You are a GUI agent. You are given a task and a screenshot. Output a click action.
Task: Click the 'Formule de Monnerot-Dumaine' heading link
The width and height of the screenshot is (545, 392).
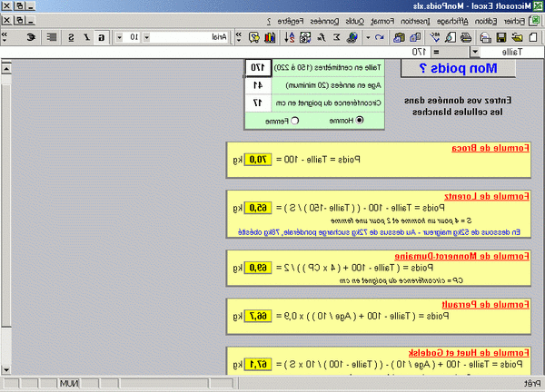tap(462, 256)
